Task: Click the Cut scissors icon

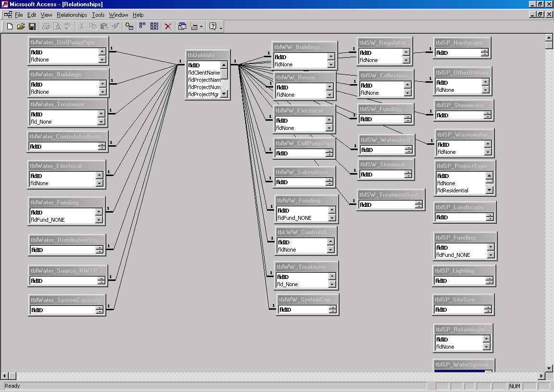Action: pyautogui.click(x=82, y=26)
